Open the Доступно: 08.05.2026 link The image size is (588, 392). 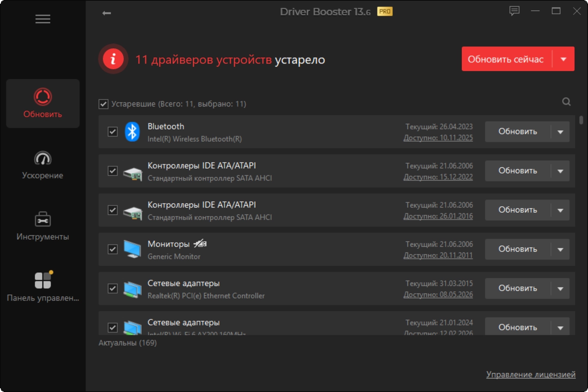(x=438, y=295)
